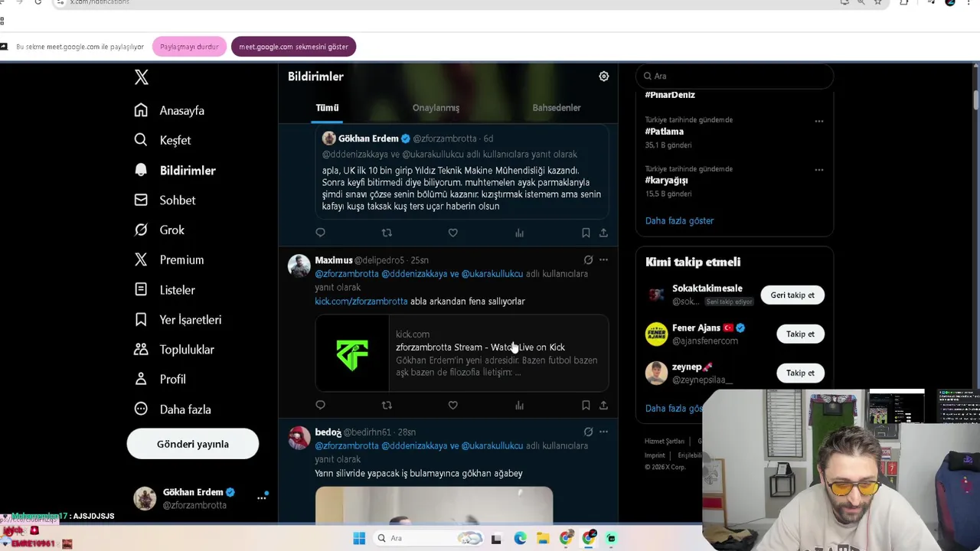Open Daha fazla circle icon
The height and width of the screenshot is (551, 980).
141,409
